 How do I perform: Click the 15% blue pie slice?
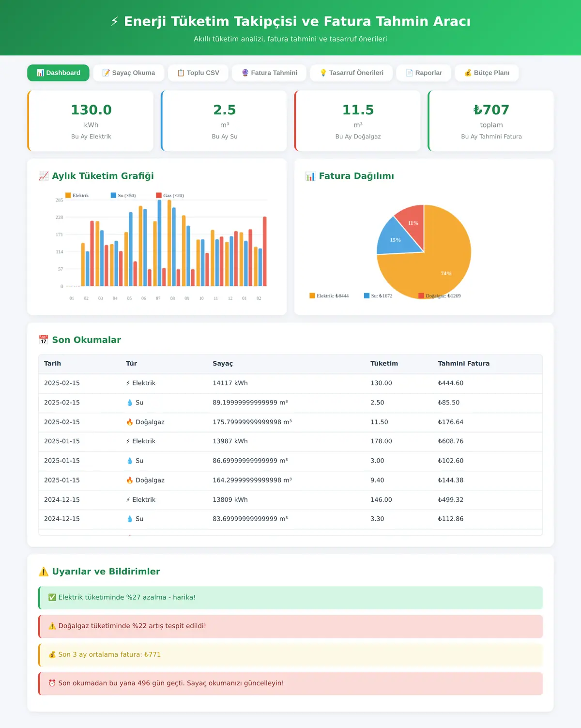pyautogui.click(x=395, y=237)
